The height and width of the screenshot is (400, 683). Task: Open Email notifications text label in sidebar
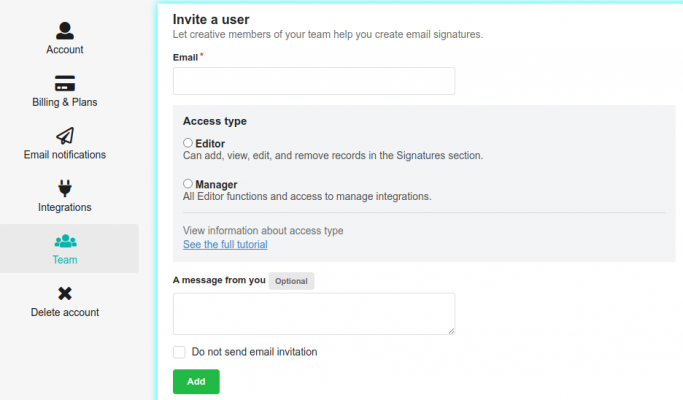click(x=65, y=155)
